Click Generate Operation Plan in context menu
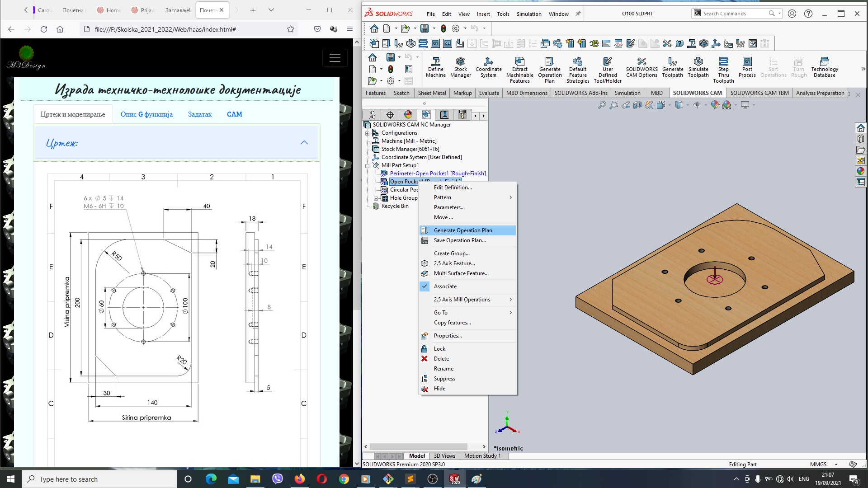 click(463, 230)
